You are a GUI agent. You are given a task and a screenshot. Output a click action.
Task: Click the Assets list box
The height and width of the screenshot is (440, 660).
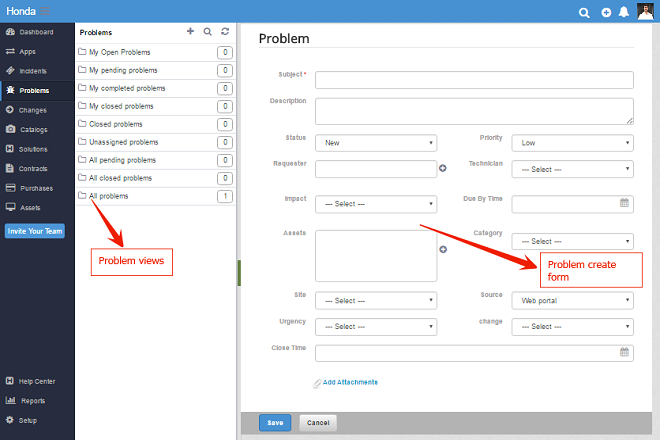pos(376,256)
